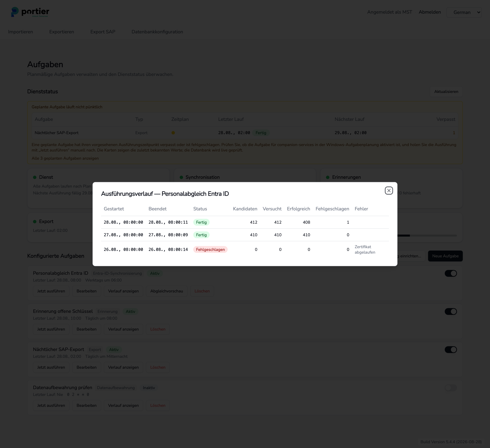Click end time "26.08., 08:00:14" in the dialog
The height and width of the screenshot is (448, 490).
click(168, 250)
